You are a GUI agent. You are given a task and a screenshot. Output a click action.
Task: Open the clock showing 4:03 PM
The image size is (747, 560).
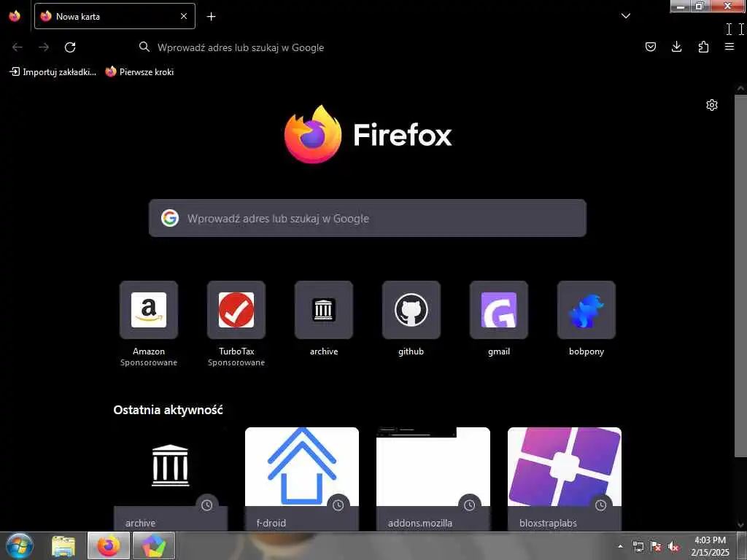[710, 546]
